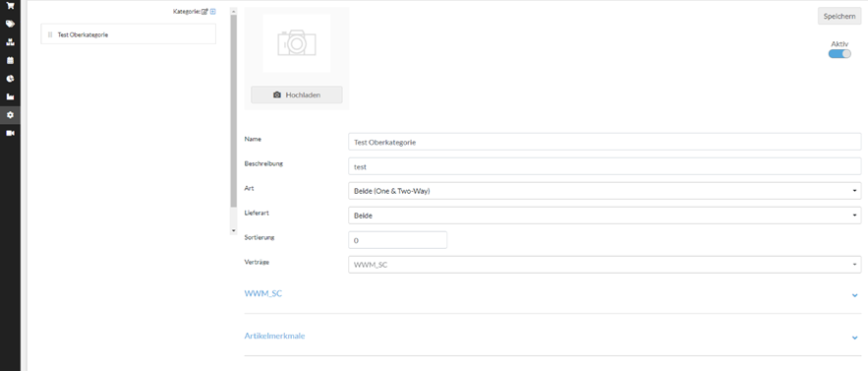Open the shopping cart sidebar icon

[x=10, y=6]
